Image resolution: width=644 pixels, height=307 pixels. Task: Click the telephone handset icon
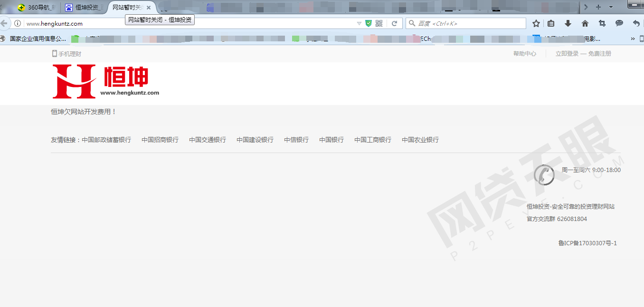pyautogui.click(x=544, y=174)
